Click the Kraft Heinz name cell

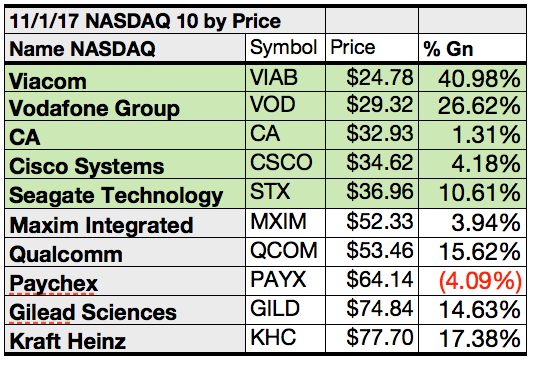coord(125,338)
